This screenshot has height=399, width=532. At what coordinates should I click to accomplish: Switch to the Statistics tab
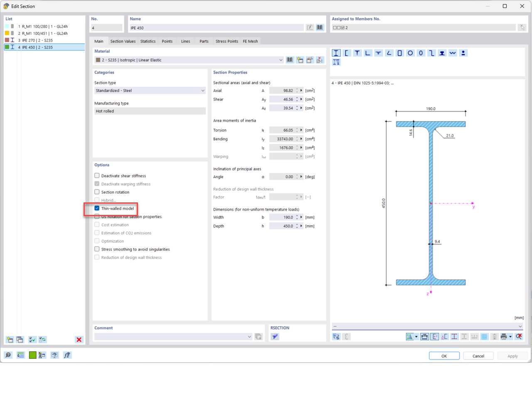(148, 41)
